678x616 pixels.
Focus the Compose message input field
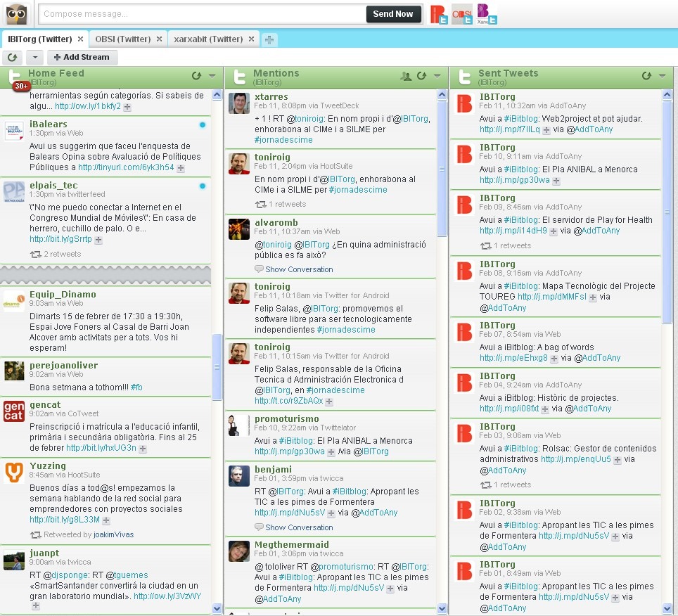[x=203, y=14]
